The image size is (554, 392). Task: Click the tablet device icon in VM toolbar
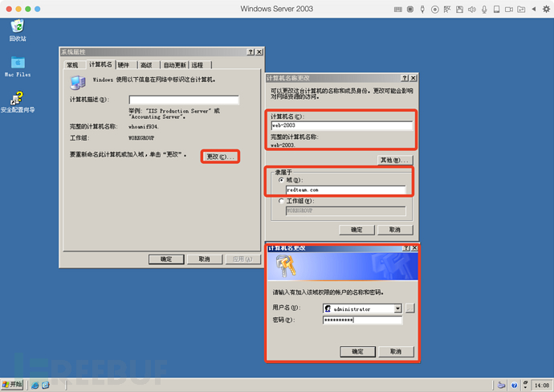click(496, 10)
